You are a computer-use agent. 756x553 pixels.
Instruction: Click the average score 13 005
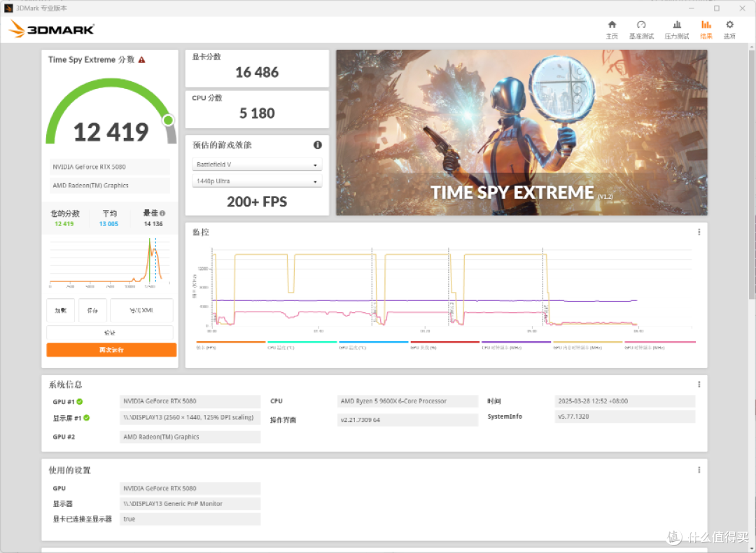tap(108, 224)
